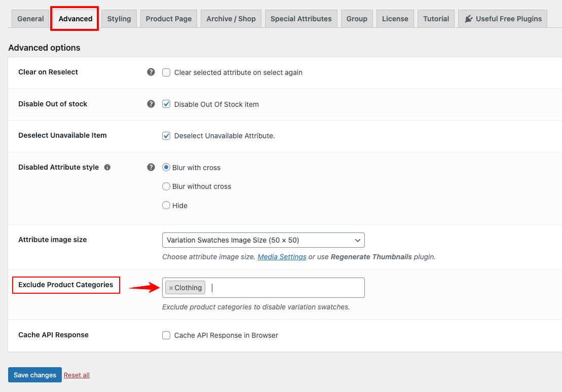This screenshot has height=392, width=562.
Task: Uncheck Disable Out Of Stock item
Action: [x=166, y=104]
